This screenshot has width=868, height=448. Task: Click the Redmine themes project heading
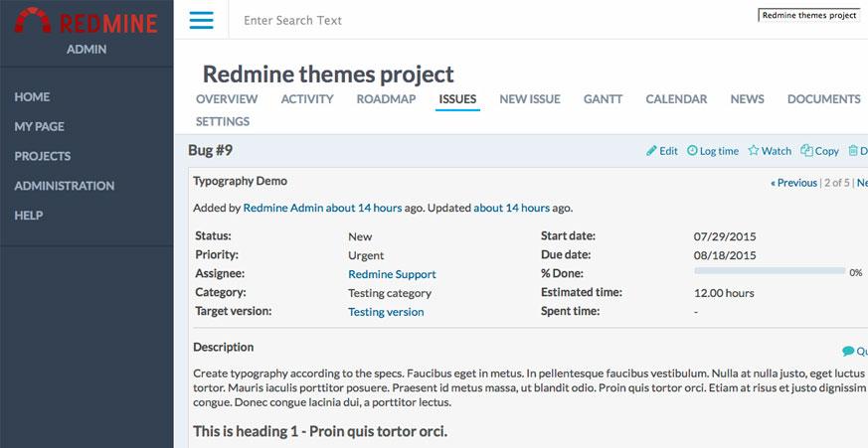pos(328,75)
